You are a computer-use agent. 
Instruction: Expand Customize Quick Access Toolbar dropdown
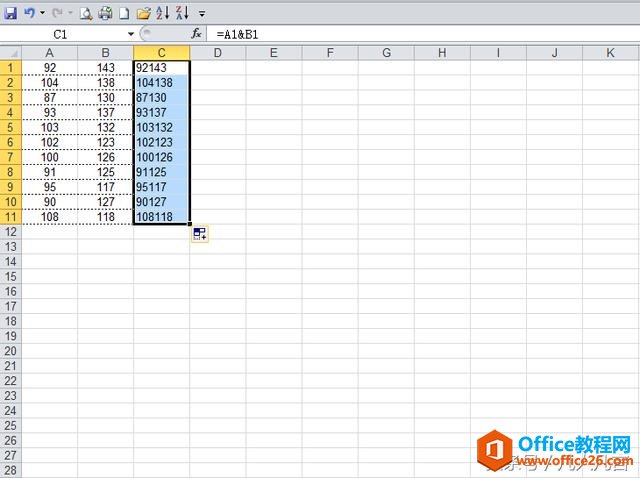point(202,14)
